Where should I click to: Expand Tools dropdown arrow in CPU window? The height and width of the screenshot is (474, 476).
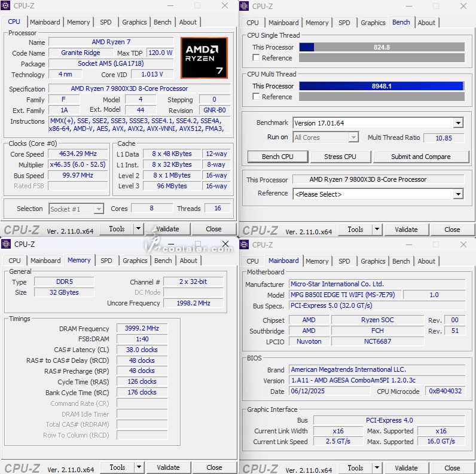pyautogui.click(x=138, y=228)
